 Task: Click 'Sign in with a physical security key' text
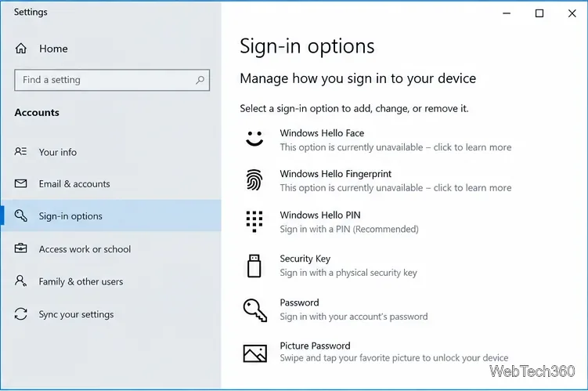click(x=348, y=273)
